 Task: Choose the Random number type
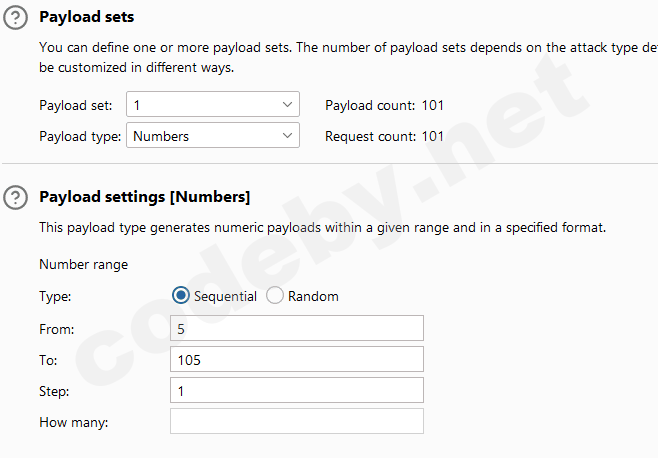pyautogui.click(x=273, y=296)
